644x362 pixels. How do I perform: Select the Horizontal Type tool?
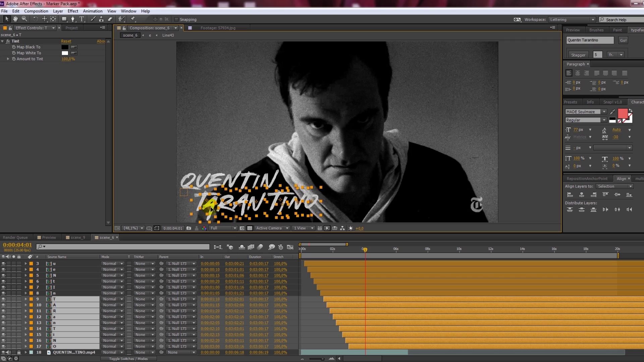82,19
